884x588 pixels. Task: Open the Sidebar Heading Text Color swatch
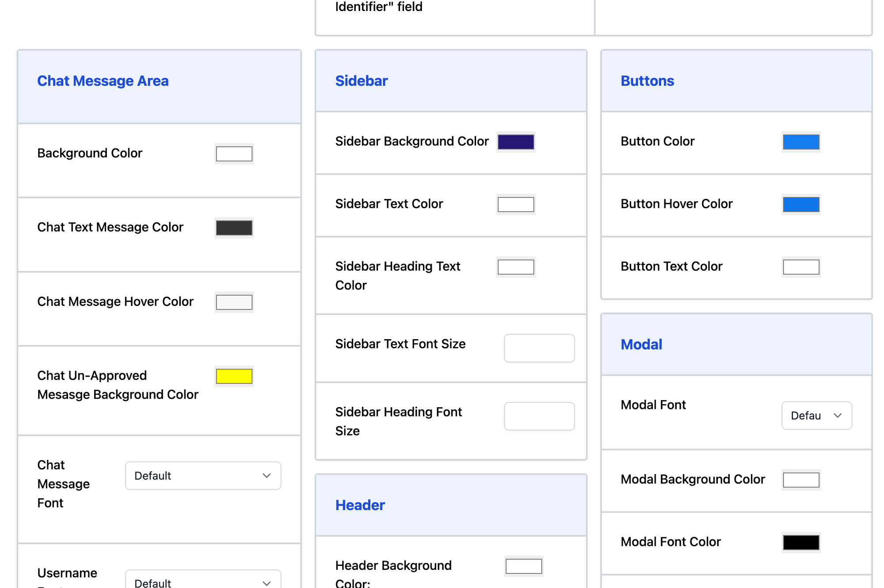[x=516, y=267]
